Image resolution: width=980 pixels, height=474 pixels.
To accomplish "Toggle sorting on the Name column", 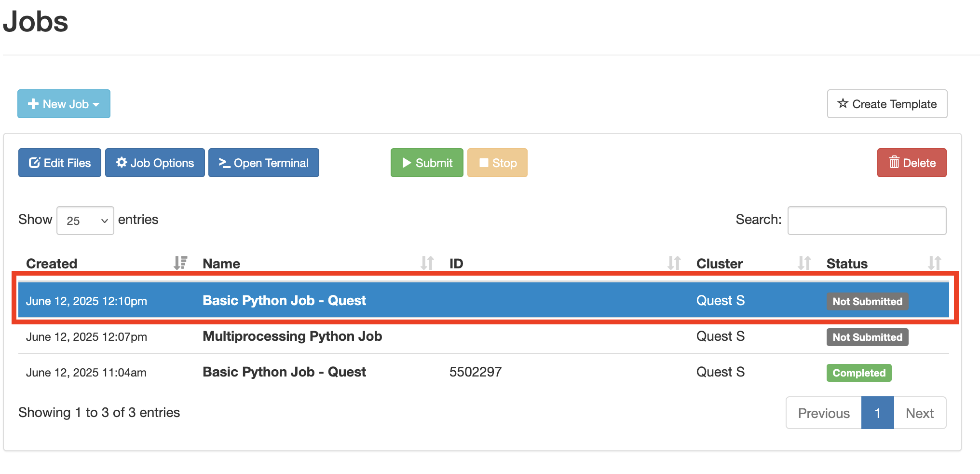I will tap(426, 263).
